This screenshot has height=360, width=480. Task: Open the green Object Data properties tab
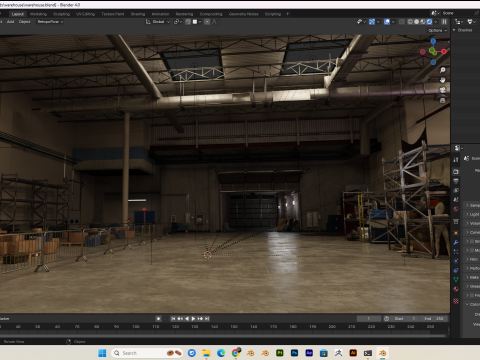(456, 279)
